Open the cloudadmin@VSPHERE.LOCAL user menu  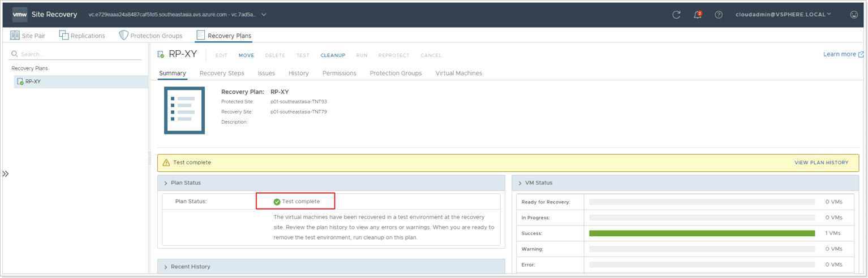[783, 15]
